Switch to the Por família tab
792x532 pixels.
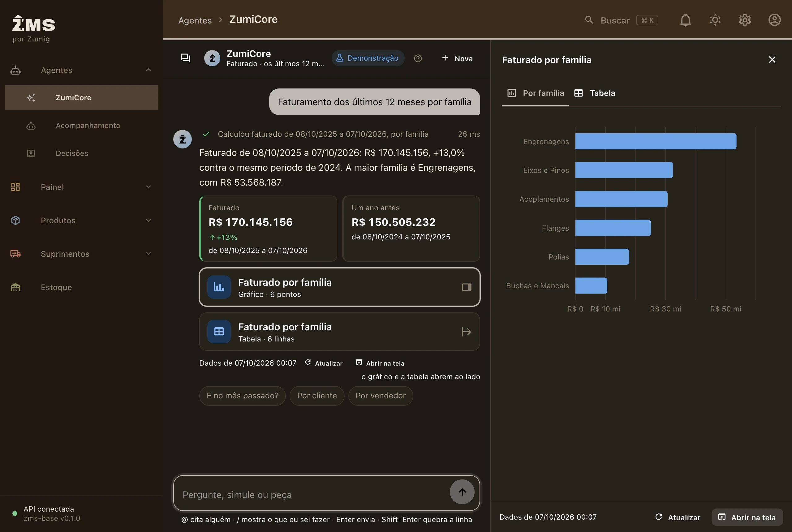click(535, 93)
